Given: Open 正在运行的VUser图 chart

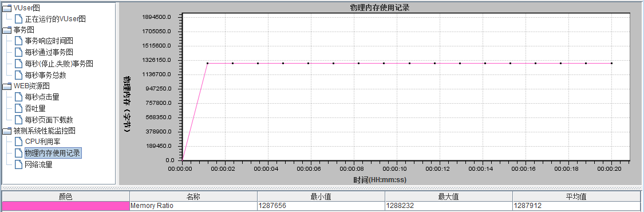Looking at the screenshot, I should pyautogui.click(x=56, y=19).
